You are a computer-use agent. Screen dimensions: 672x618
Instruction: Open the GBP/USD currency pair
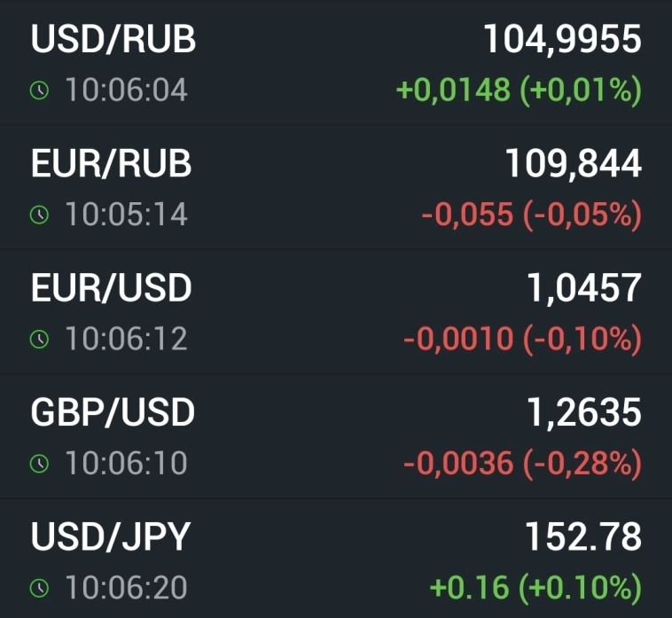[113, 412]
